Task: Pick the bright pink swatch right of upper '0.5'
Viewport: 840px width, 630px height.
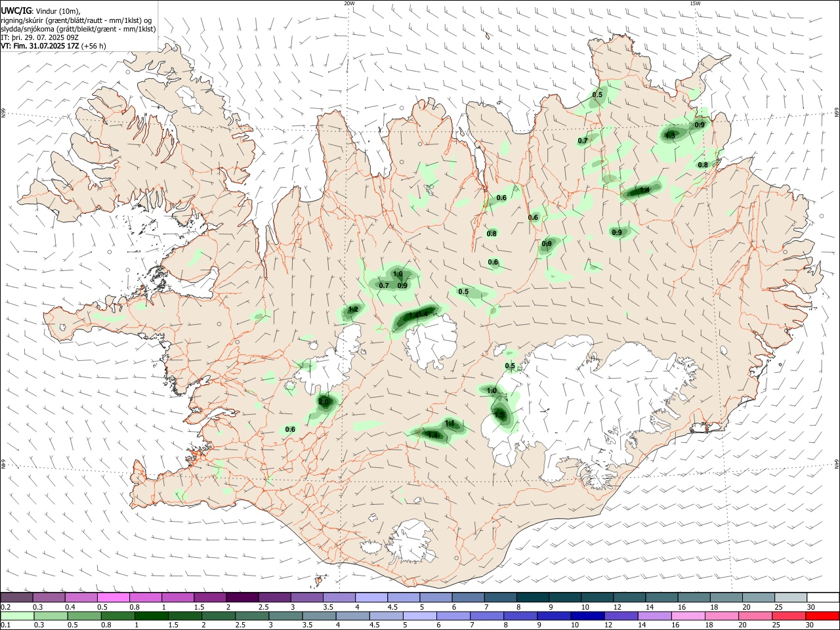Action: coord(114,598)
